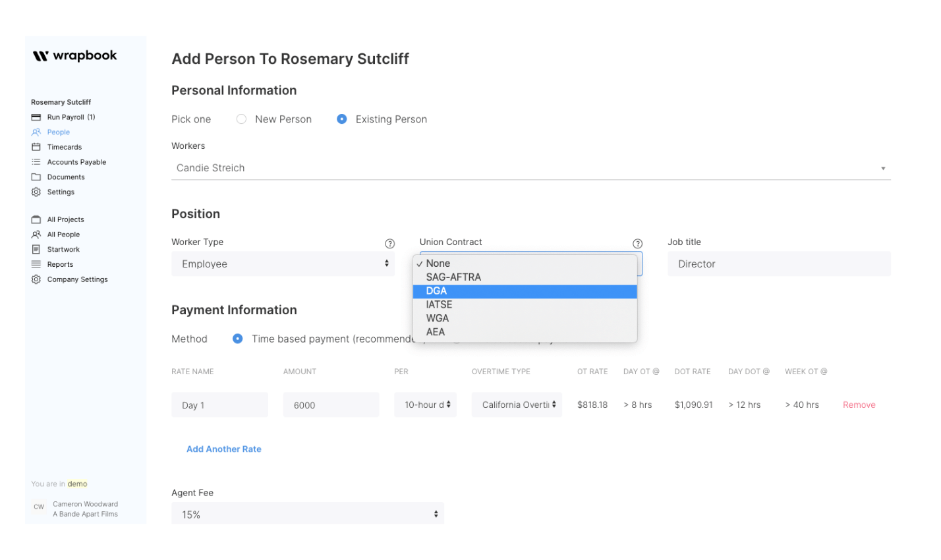
Task: Click the Union Contract help icon
Action: (x=637, y=244)
